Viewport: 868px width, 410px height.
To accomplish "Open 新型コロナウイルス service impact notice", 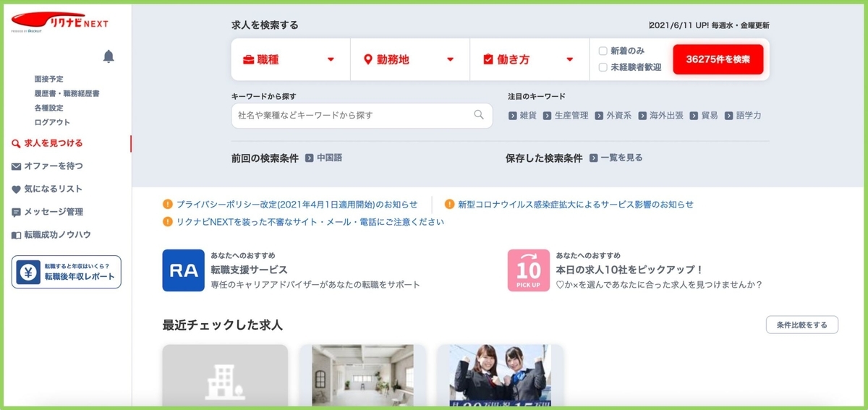I will point(575,205).
